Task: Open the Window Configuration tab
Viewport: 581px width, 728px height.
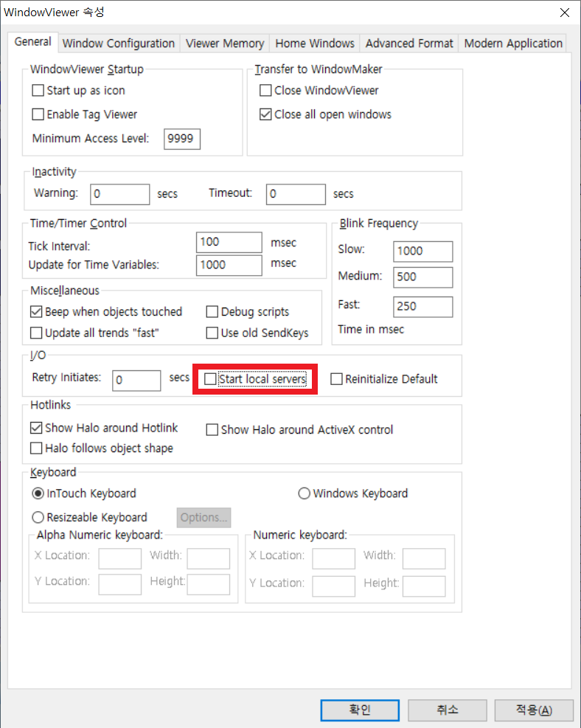Action: pos(118,44)
